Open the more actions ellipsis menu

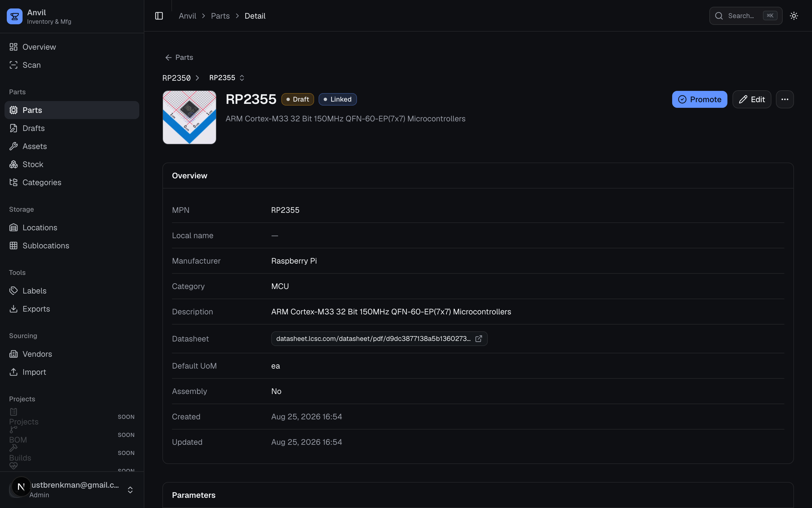click(784, 99)
